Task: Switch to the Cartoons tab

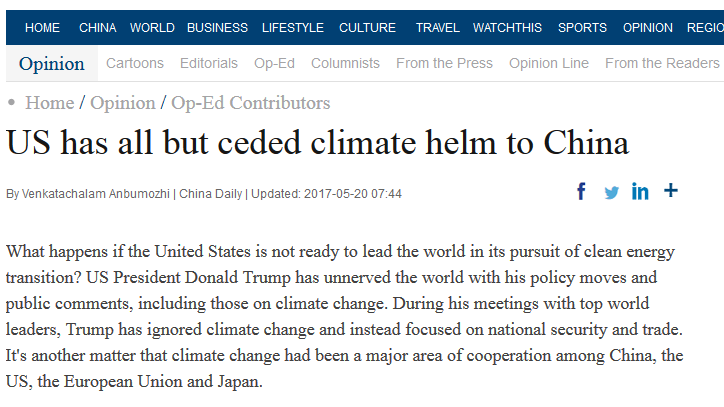Action: click(x=135, y=63)
